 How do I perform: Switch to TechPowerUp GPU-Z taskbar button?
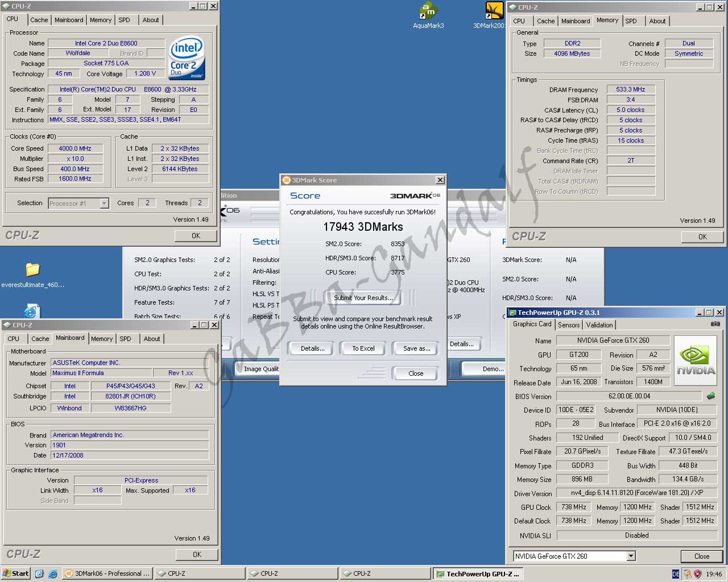tap(478, 574)
